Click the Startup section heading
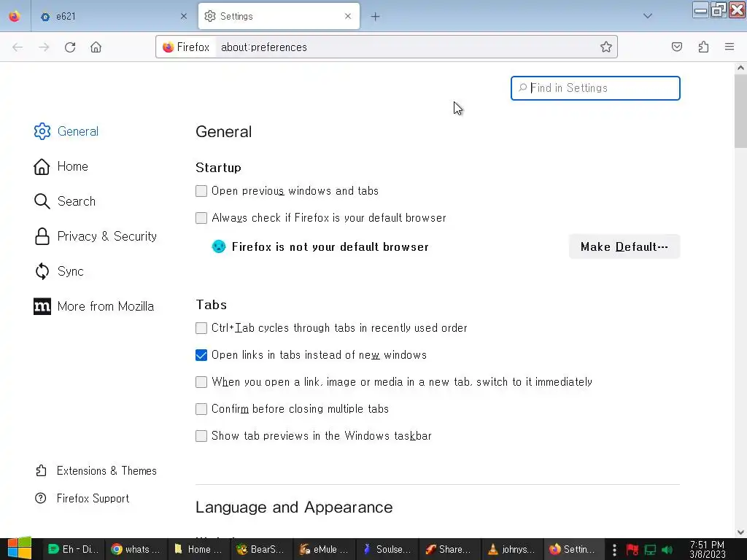The width and height of the screenshot is (747, 560). pyautogui.click(x=218, y=168)
